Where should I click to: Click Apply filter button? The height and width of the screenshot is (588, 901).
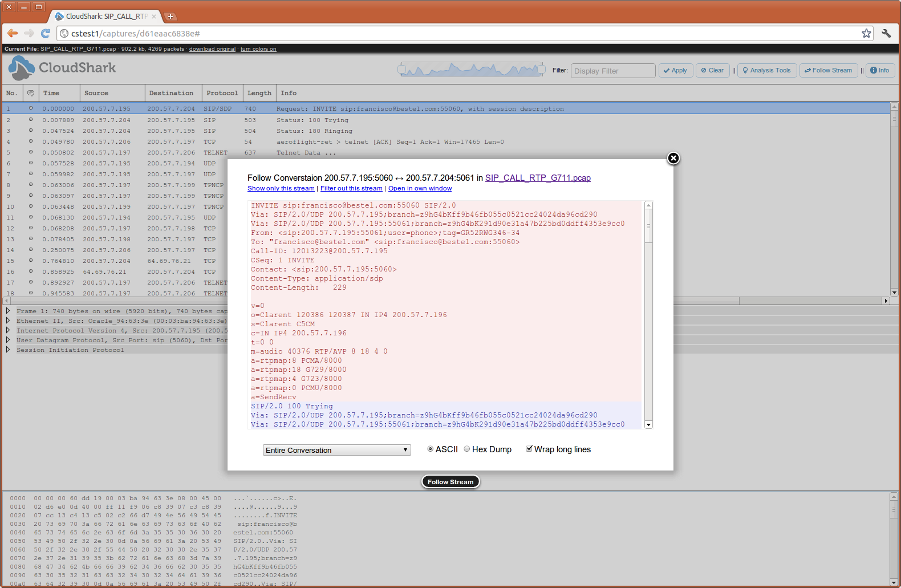click(676, 71)
